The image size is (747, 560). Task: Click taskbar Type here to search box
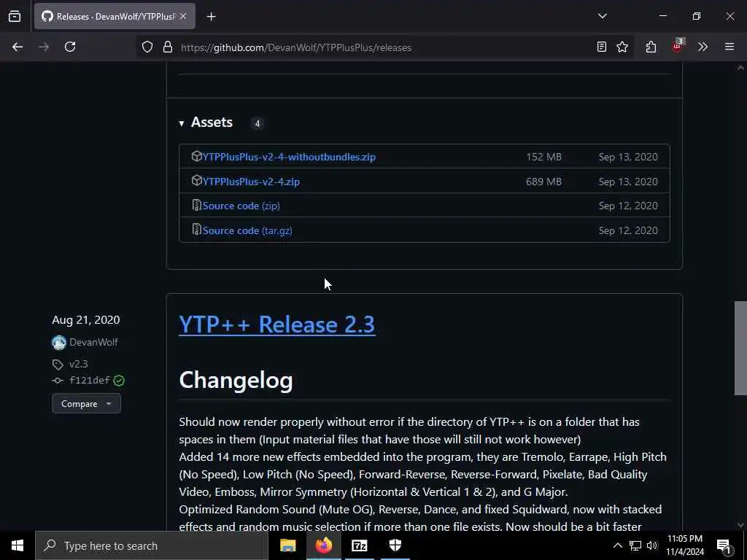[x=152, y=545]
